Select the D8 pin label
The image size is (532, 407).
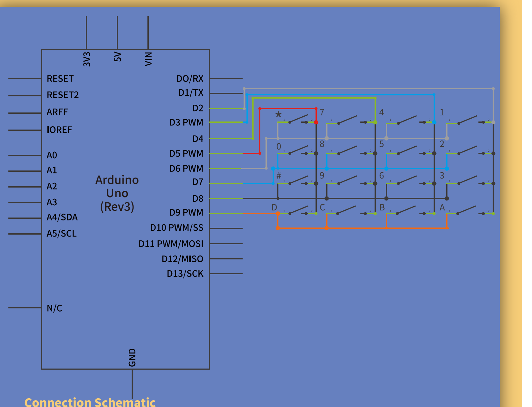198,199
